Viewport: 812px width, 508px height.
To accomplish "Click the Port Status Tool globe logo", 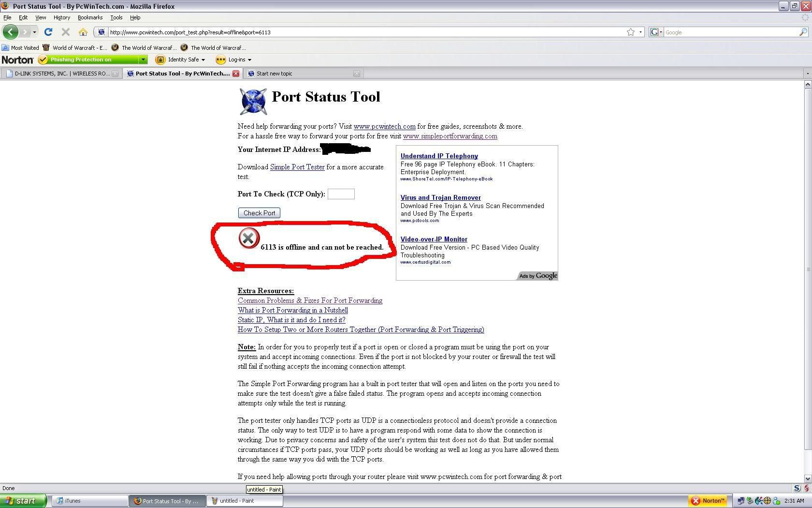I will (x=253, y=101).
